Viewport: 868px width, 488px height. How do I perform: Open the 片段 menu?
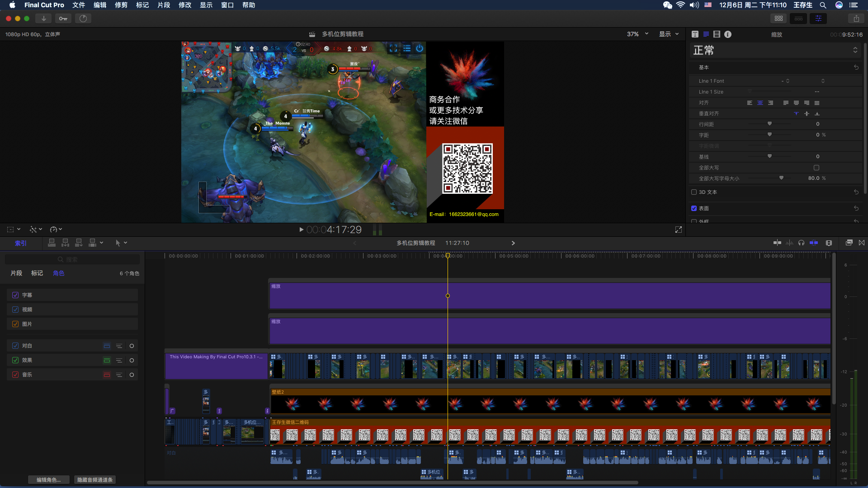point(164,5)
